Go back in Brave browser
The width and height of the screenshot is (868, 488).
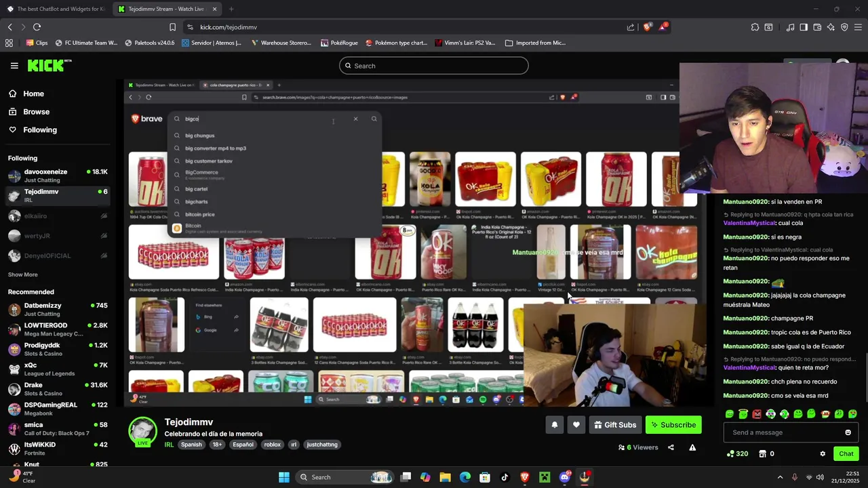(9, 27)
